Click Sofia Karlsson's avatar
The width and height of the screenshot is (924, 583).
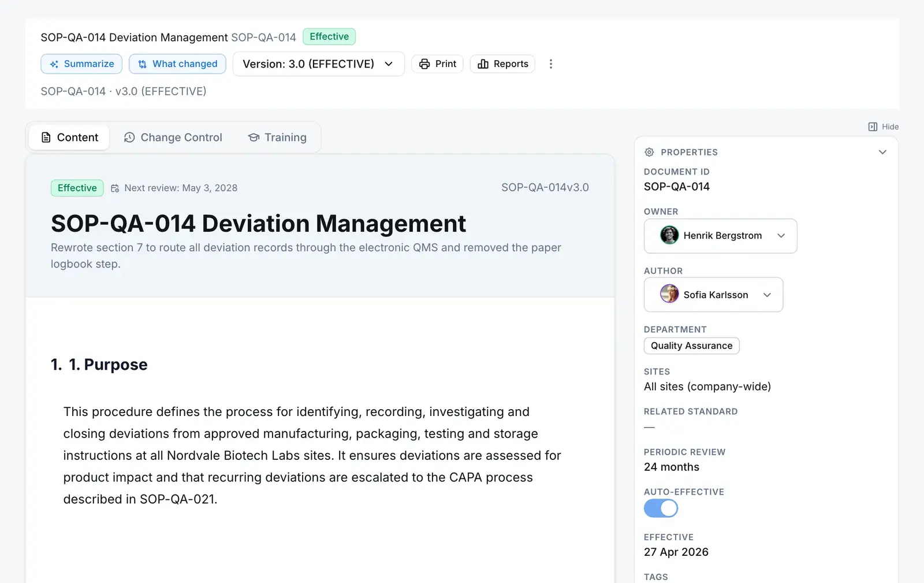[x=669, y=294]
